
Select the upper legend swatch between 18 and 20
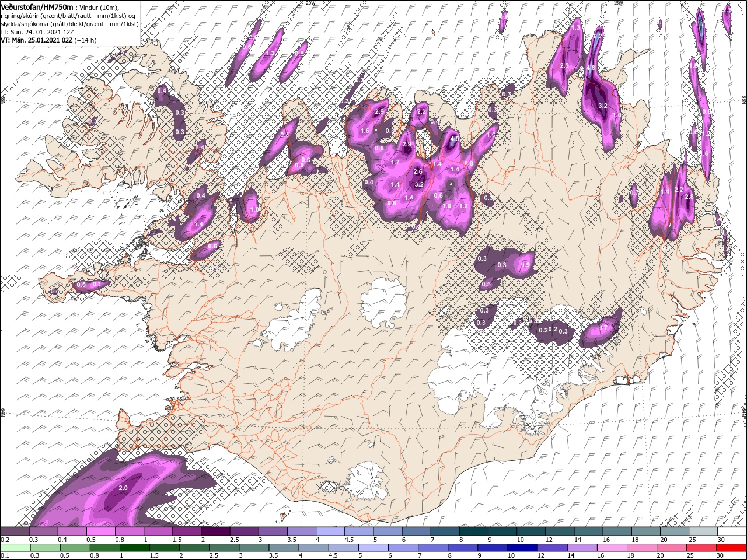[646, 531]
